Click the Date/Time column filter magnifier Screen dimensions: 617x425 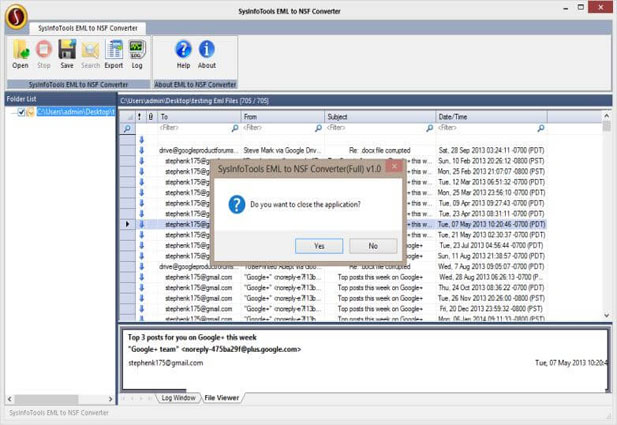[541, 128]
